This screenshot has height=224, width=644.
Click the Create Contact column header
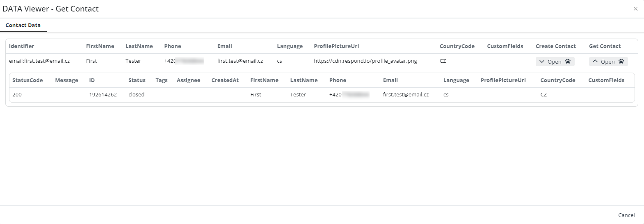click(555, 46)
